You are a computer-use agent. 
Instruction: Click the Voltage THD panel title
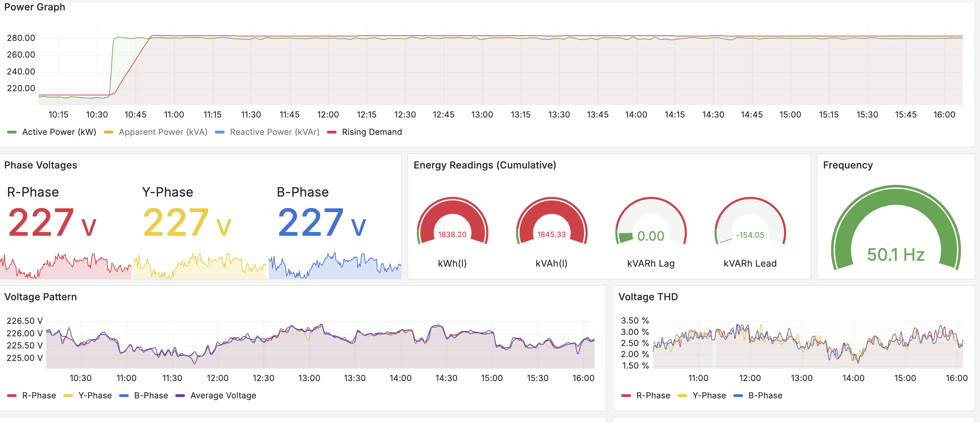click(648, 297)
